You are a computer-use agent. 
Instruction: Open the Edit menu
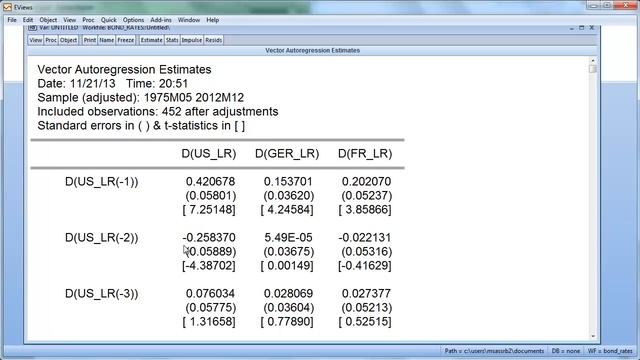pos(28,20)
